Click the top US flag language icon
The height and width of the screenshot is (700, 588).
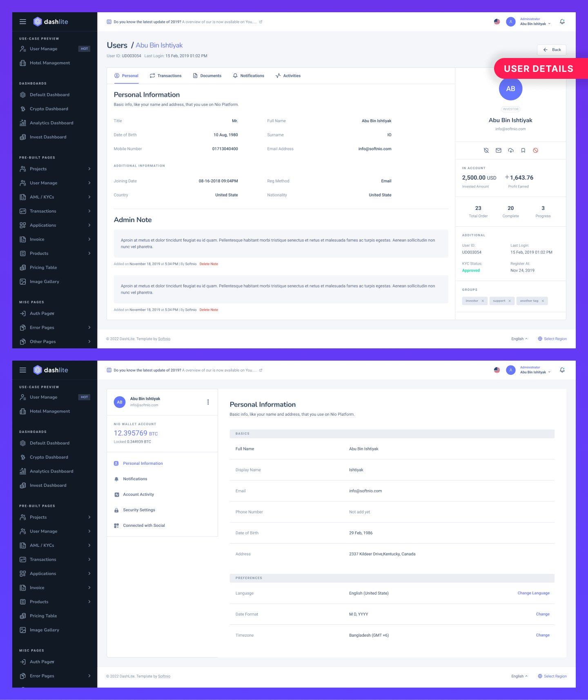point(497,22)
